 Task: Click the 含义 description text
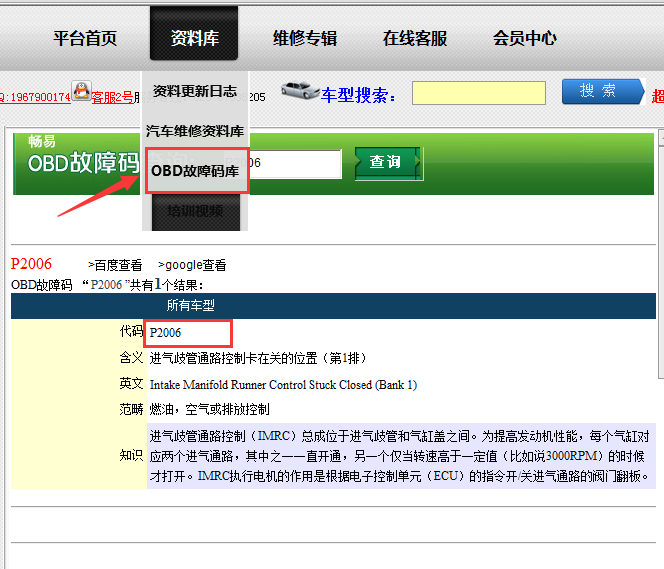coord(257,358)
